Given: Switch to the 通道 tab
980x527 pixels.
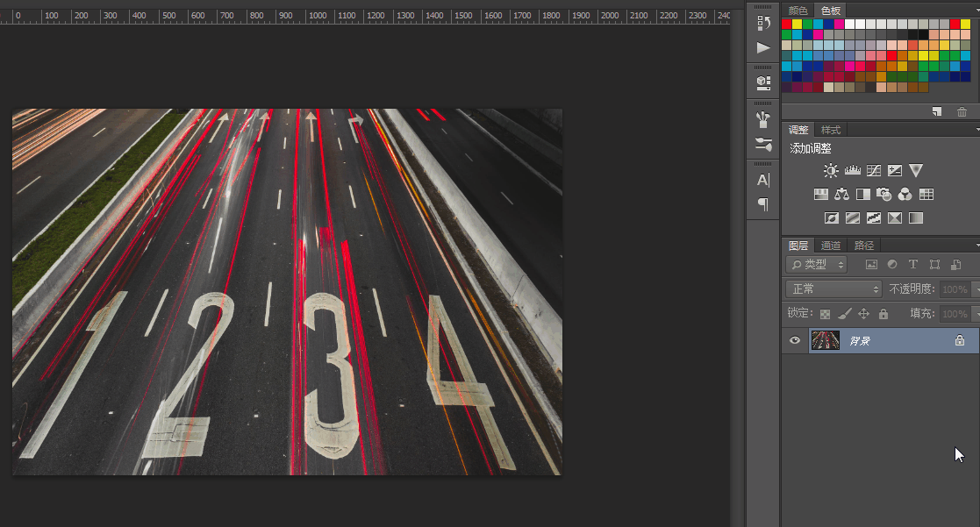Looking at the screenshot, I should point(830,246).
